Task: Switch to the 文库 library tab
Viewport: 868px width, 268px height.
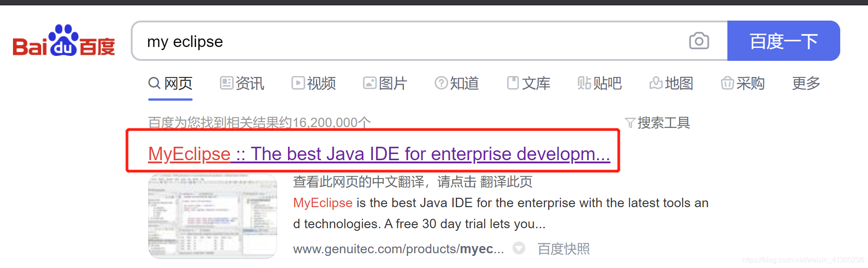Action: pos(529,83)
